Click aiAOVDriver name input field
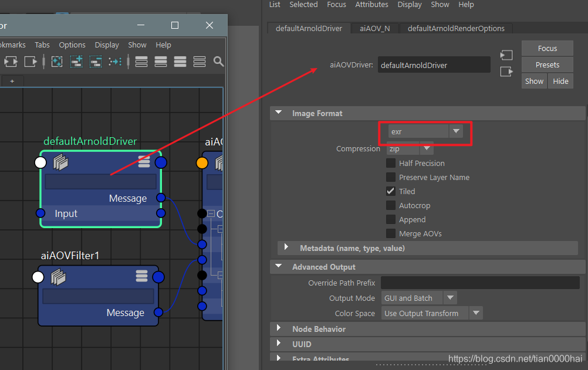 coord(434,65)
